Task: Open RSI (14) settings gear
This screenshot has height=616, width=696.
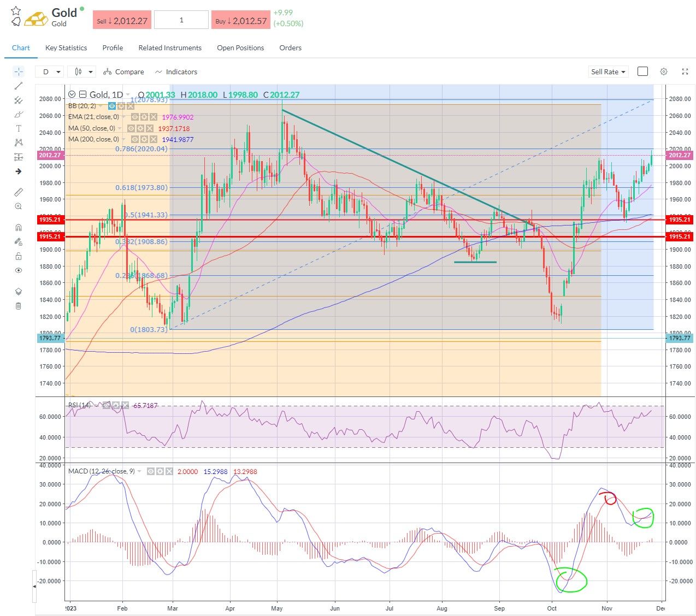Action: [x=115, y=405]
